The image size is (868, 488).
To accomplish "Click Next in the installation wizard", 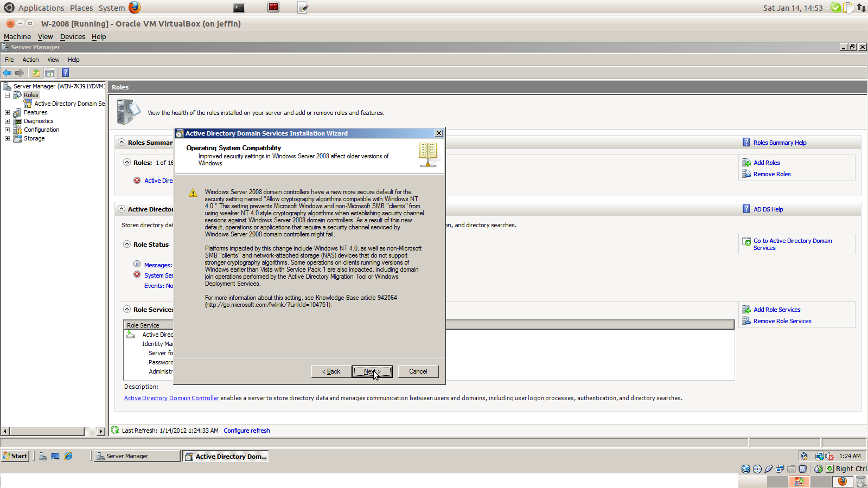I will click(x=372, y=371).
